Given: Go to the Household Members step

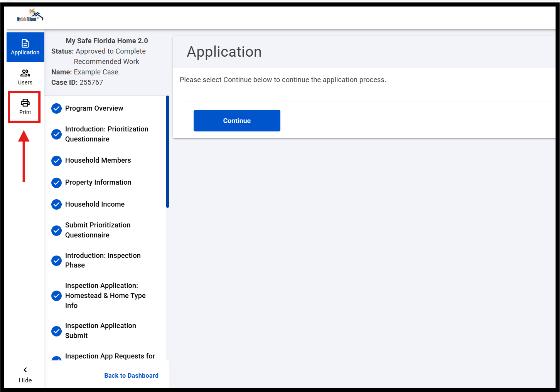Looking at the screenshot, I should pos(98,160).
